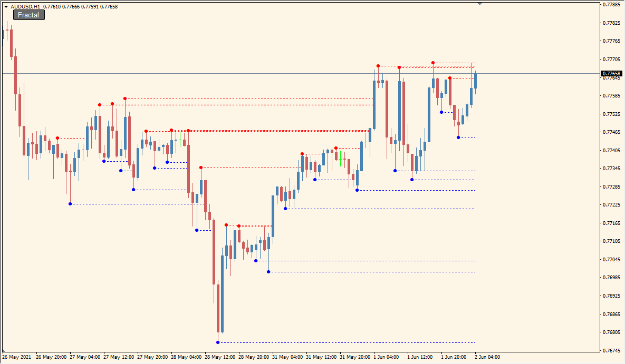Click current price label 0.77658
Screen dimensions: 625x364
pos(611,74)
